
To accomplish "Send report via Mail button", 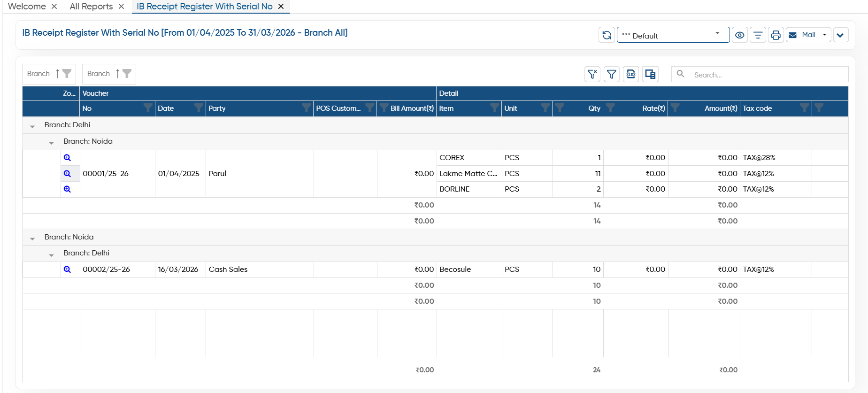I will tap(802, 35).
